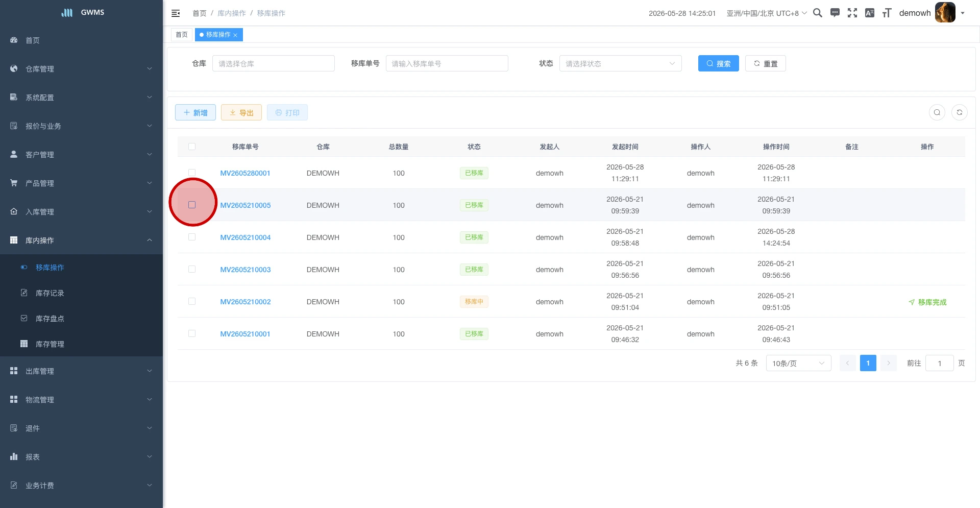Expand the 仓库管理 menu

[82, 68]
